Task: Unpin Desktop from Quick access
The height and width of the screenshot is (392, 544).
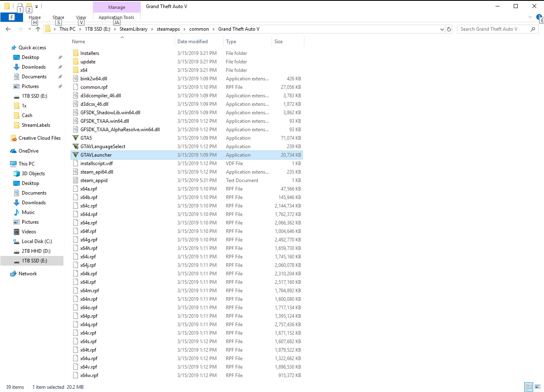Action: pos(60,57)
